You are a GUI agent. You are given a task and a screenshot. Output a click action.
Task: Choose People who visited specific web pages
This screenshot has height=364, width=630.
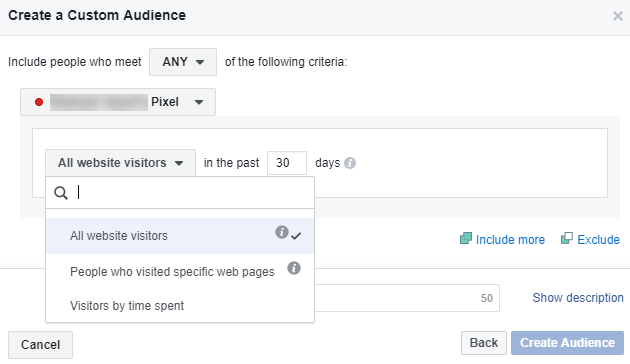click(180, 272)
